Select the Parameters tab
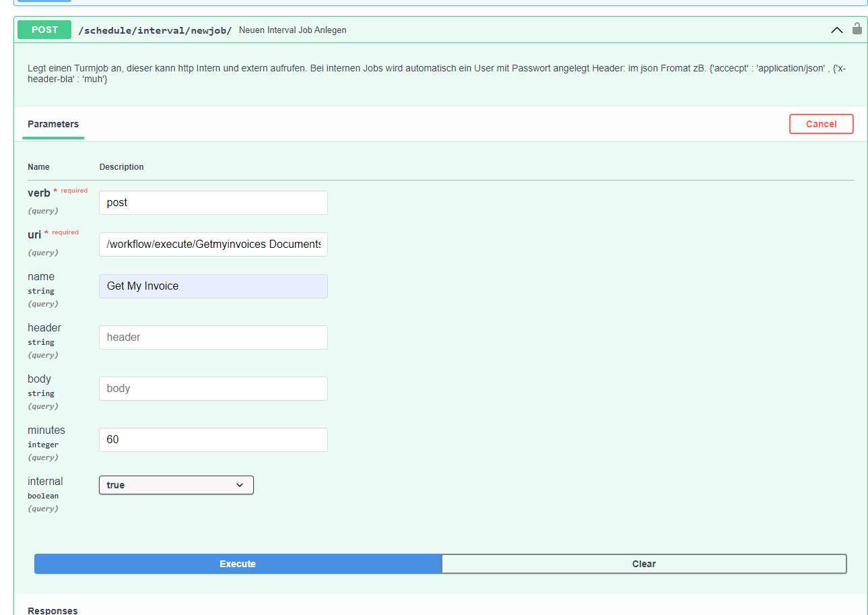This screenshot has height=615, width=868. click(53, 125)
